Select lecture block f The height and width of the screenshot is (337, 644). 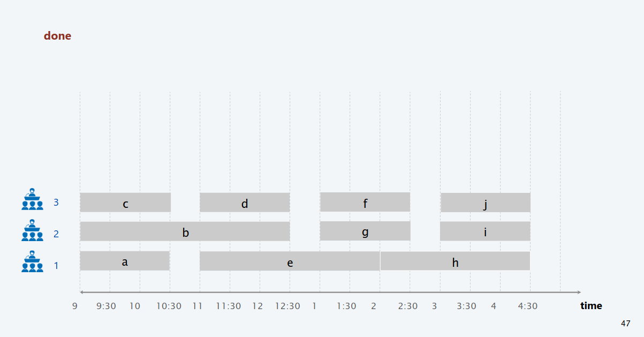coord(365,202)
